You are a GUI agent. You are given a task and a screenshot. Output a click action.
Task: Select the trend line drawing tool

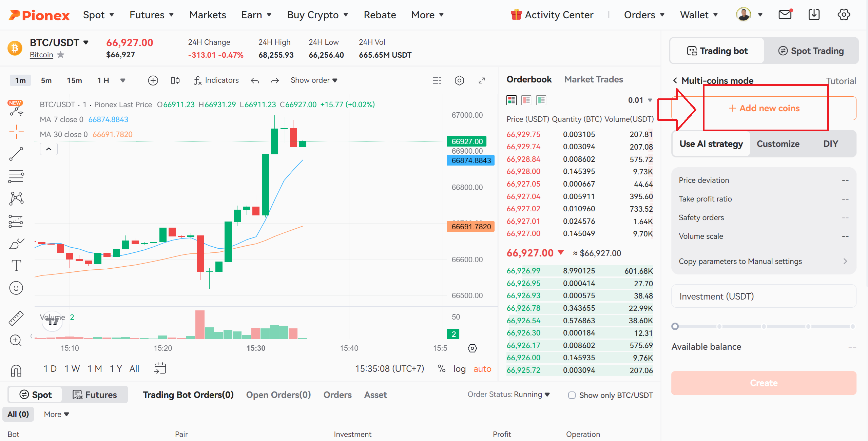tap(16, 154)
